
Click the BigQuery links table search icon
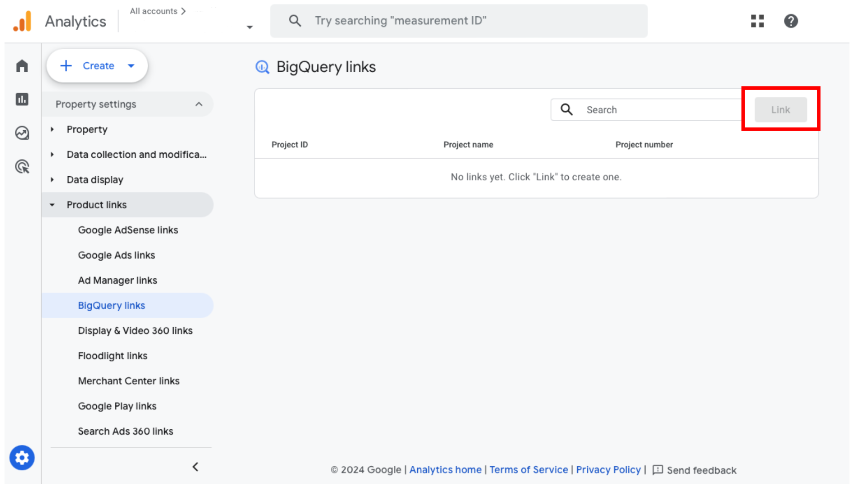coord(566,109)
